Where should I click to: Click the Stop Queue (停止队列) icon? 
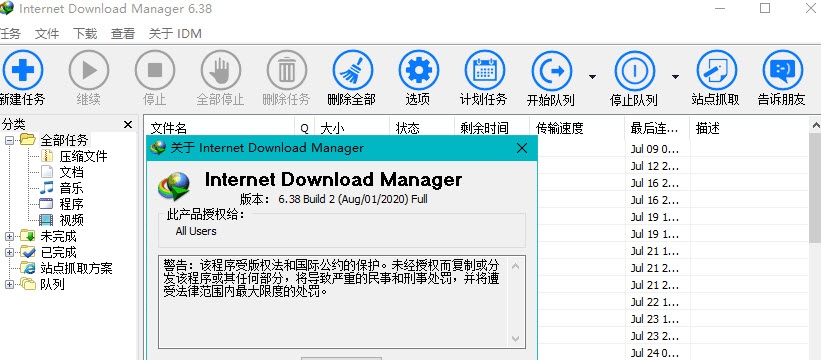[635, 70]
